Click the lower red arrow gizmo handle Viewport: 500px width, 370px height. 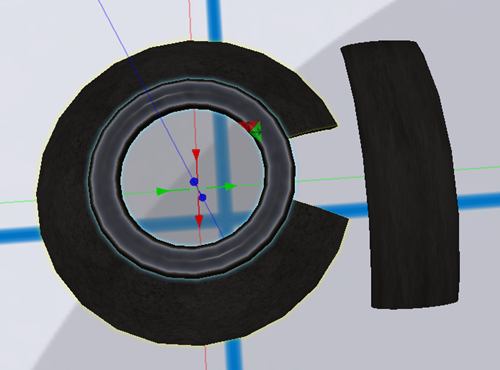pyautogui.click(x=199, y=221)
